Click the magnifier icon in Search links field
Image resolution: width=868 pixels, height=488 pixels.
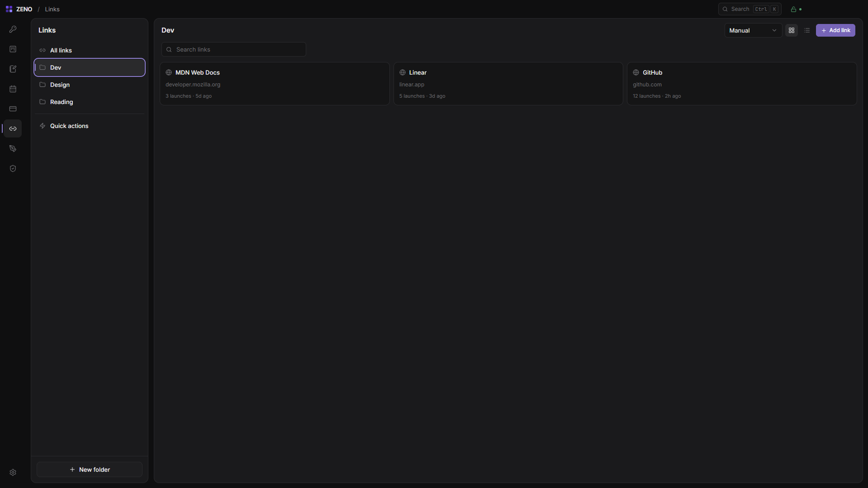(x=169, y=50)
